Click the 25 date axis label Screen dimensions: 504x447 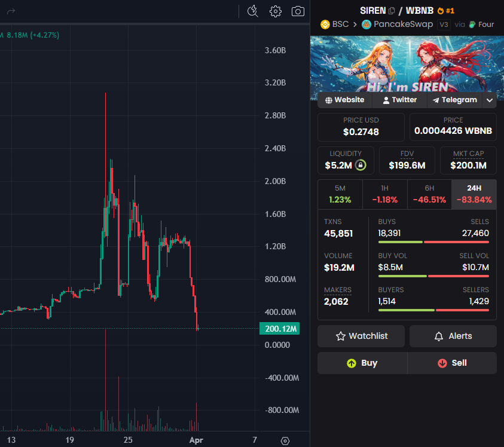pos(128,440)
